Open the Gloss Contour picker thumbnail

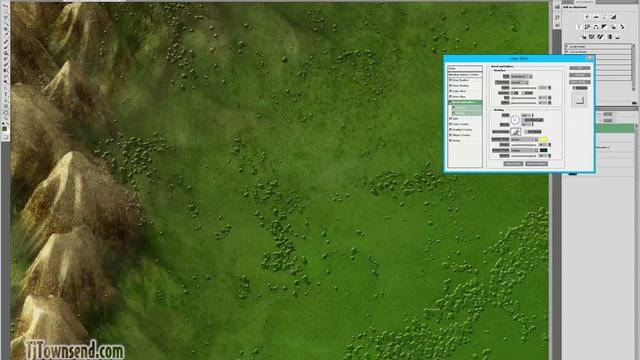click(515, 132)
